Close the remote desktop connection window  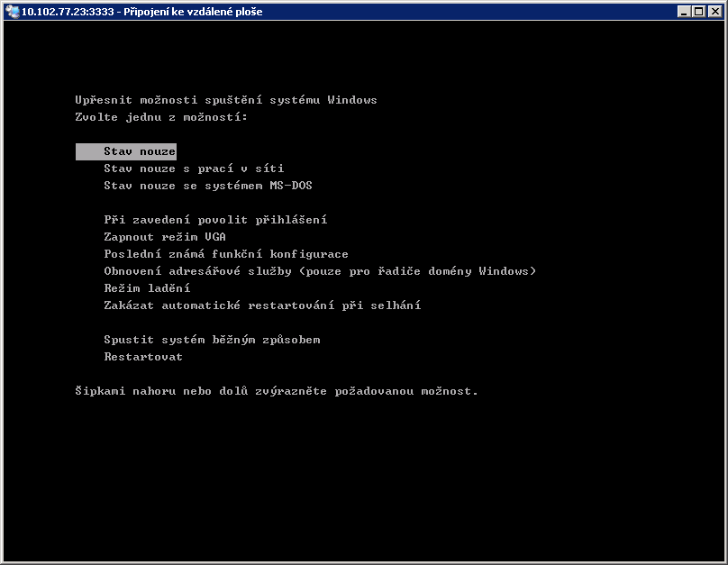click(x=715, y=12)
